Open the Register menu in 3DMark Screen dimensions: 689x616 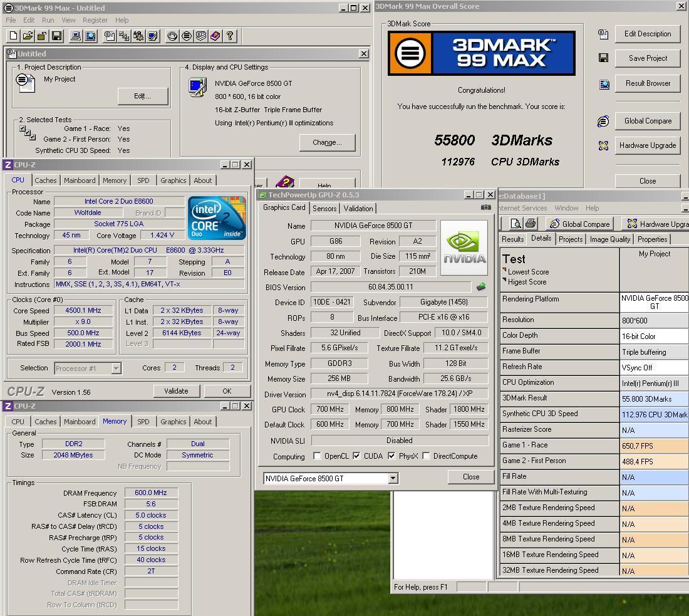95,20
